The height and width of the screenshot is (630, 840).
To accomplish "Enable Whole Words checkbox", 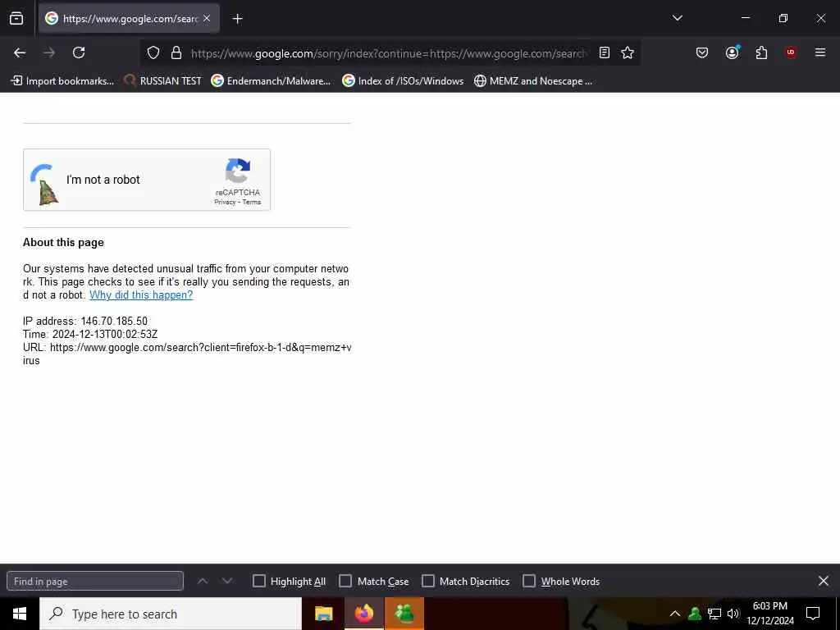I will pyautogui.click(x=529, y=582).
